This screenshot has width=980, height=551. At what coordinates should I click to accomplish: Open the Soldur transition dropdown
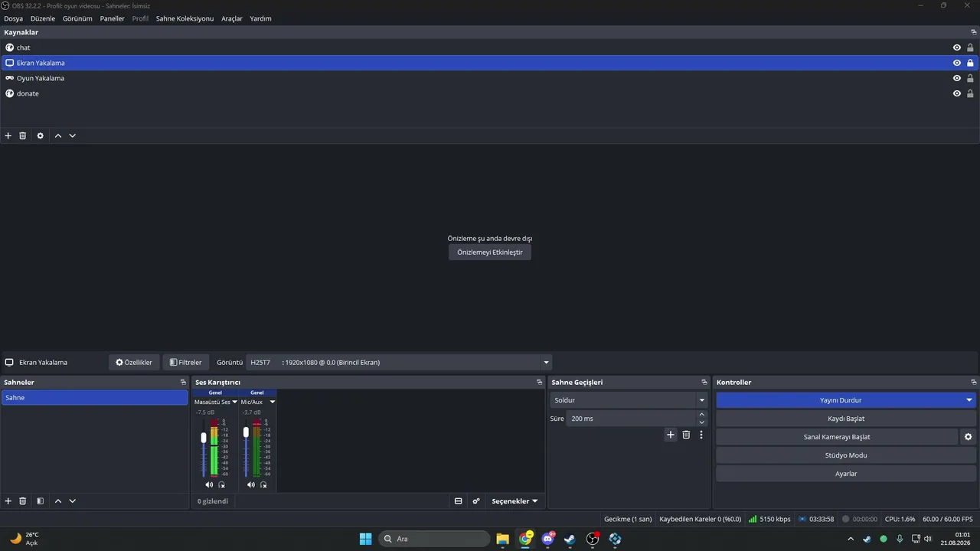pos(629,400)
